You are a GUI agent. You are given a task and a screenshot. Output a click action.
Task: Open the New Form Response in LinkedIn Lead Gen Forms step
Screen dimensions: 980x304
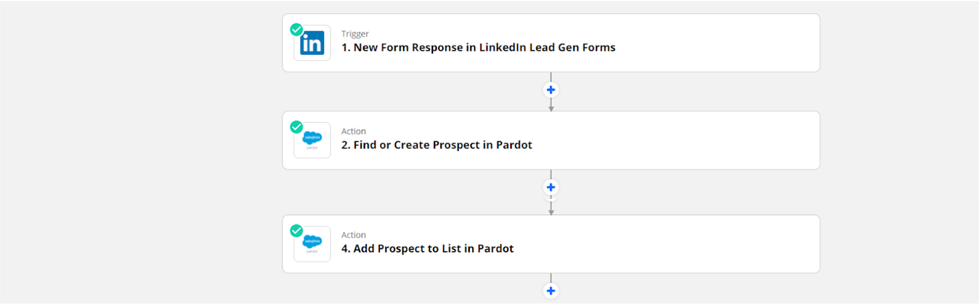point(478,48)
